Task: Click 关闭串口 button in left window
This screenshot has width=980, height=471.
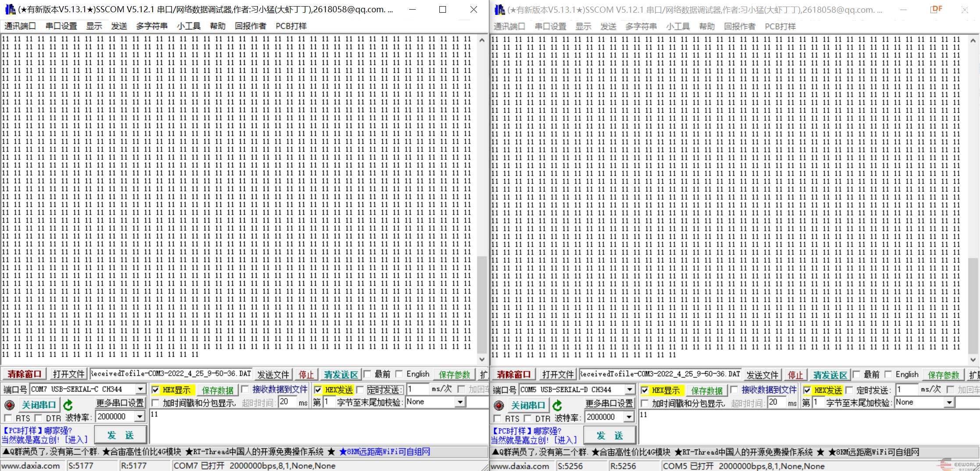Action: pos(39,405)
